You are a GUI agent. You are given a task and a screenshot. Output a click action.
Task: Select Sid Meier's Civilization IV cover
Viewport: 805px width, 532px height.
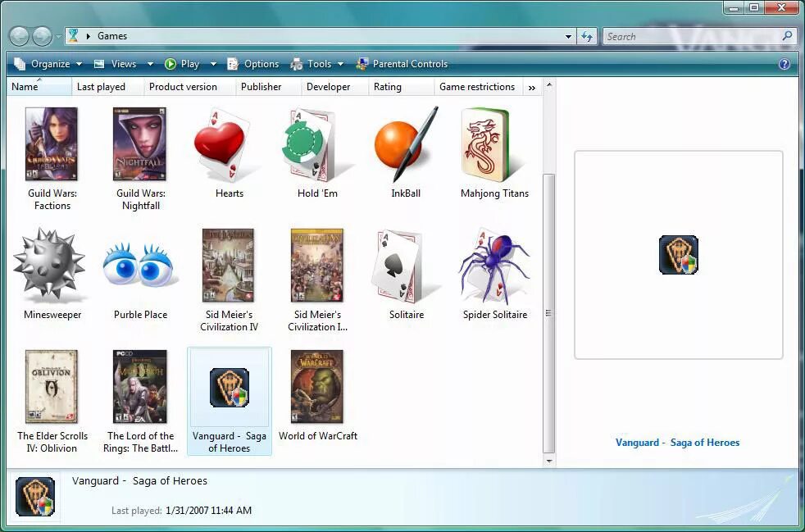[228, 266]
